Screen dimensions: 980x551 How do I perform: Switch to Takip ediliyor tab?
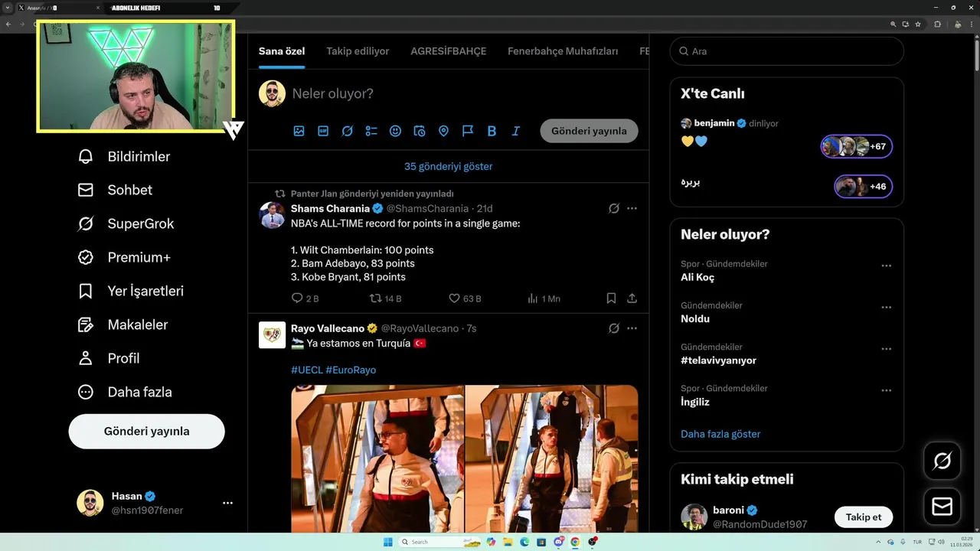coord(358,51)
